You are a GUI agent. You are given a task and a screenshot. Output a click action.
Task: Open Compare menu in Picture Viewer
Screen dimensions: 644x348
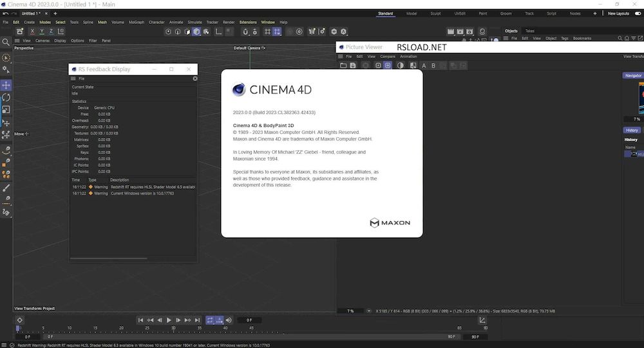387,56
